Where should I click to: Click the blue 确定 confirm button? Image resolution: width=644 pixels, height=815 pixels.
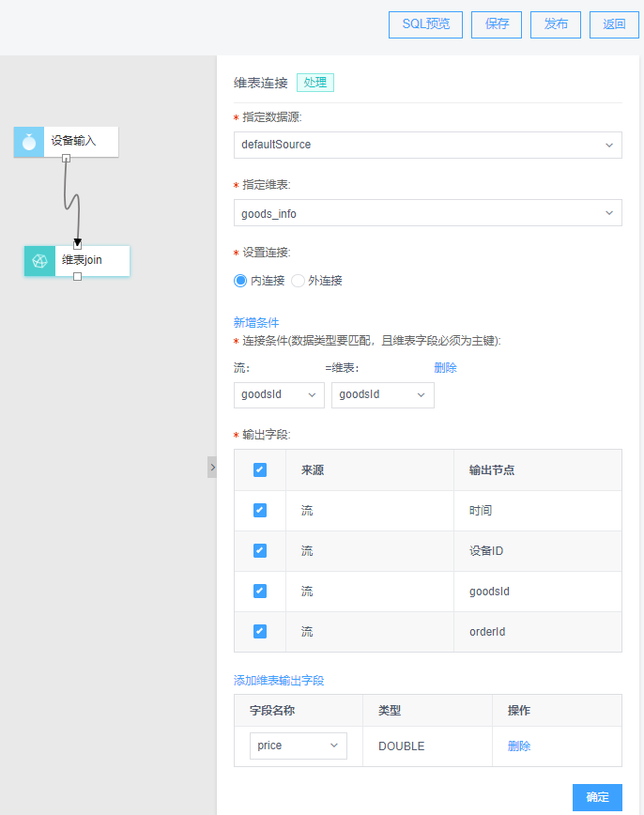tap(597, 797)
